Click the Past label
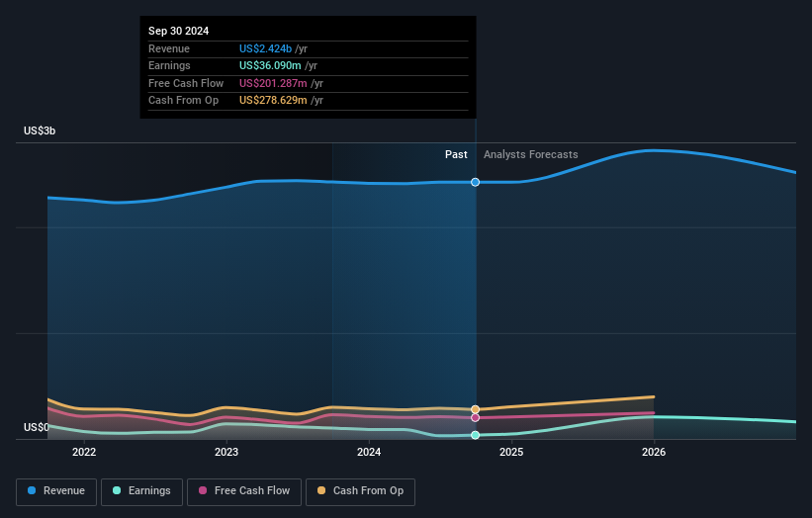Screen dimensions: 812x518 (x=456, y=154)
